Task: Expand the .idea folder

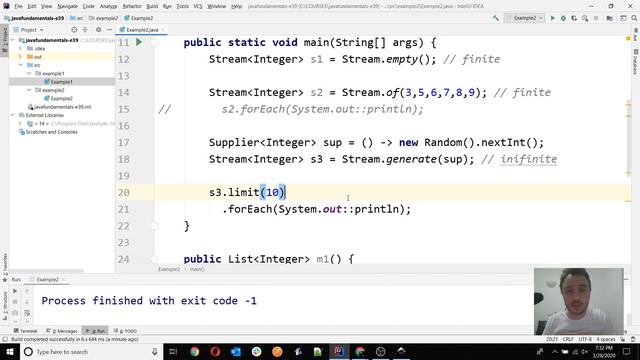Action: tap(20, 48)
